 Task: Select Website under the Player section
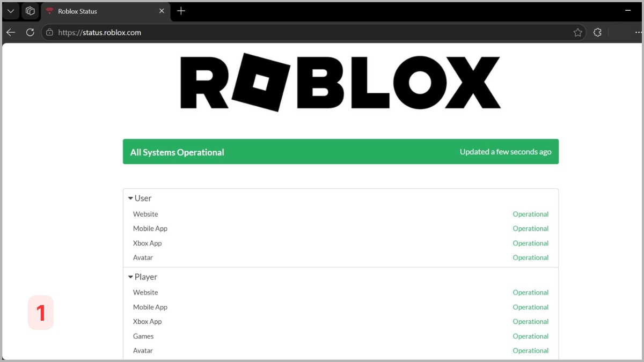coord(145,292)
